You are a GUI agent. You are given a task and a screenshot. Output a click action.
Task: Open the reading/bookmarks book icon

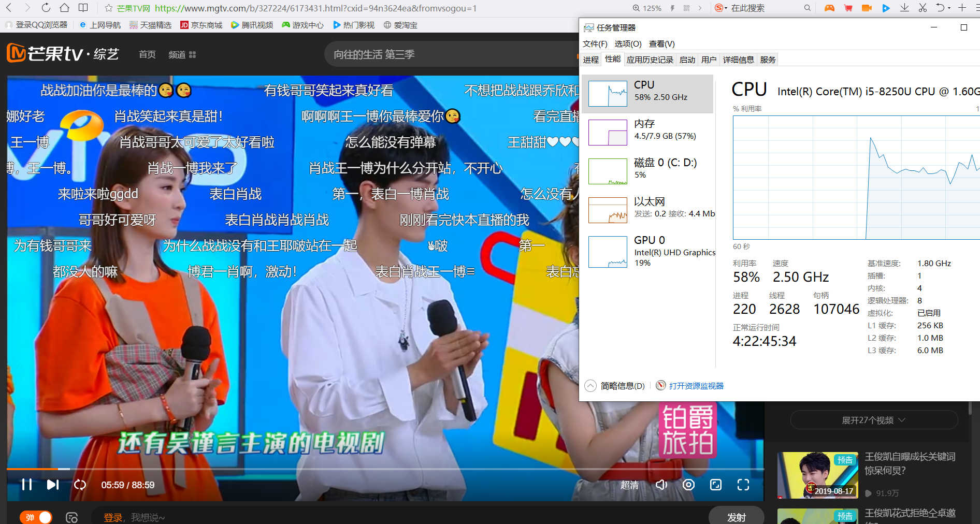coord(83,8)
